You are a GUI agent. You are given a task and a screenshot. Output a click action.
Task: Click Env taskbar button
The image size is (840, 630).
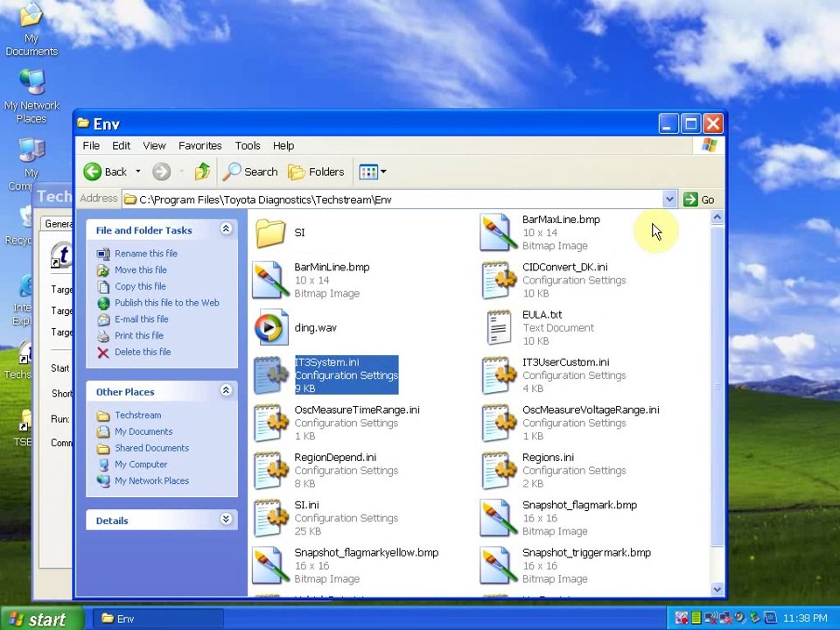click(x=157, y=619)
